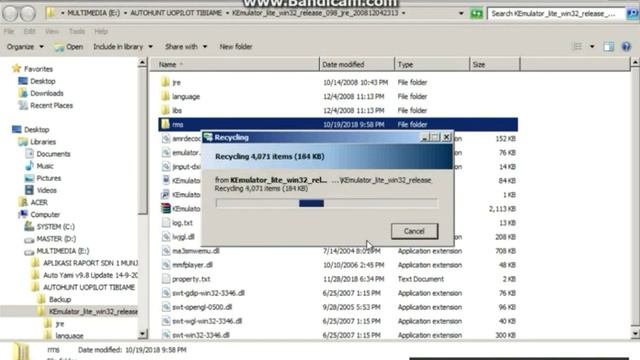The image size is (640, 360).
Task: Open Auto Yami v9.8 folder in tree
Action: click(x=90, y=275)
